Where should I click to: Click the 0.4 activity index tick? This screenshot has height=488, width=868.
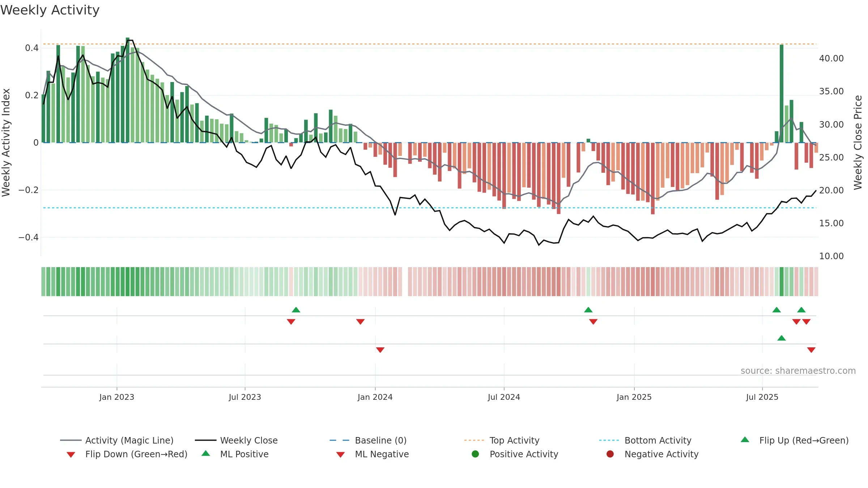click(x=32, y=48)
